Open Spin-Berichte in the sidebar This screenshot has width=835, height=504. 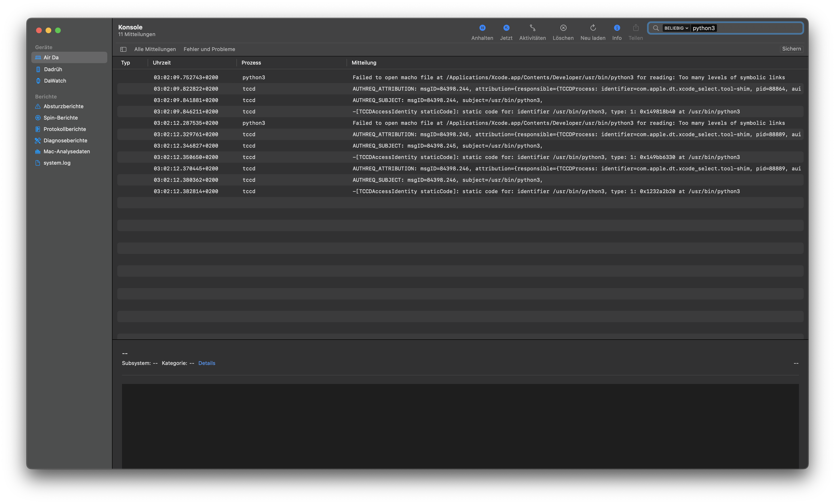(61, 117)
